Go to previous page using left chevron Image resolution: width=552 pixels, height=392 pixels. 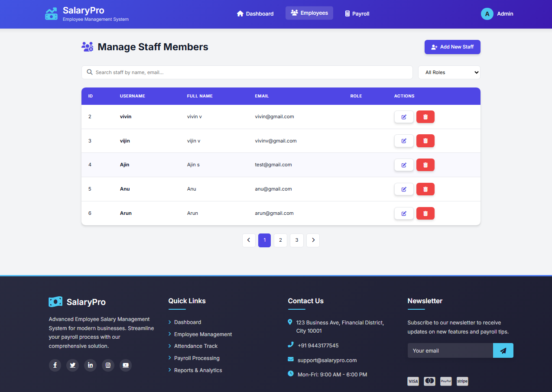pos(249,240)
